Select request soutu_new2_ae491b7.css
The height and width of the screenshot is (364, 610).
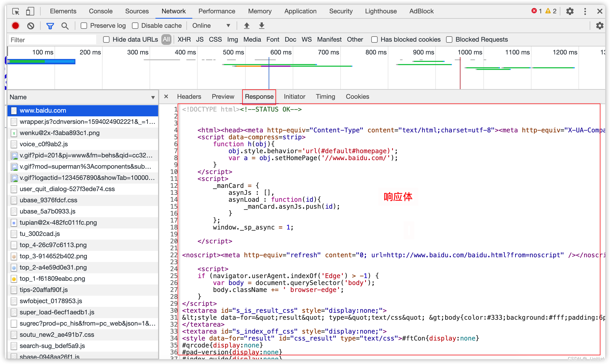pyautogui.click(x=83, y=335)
